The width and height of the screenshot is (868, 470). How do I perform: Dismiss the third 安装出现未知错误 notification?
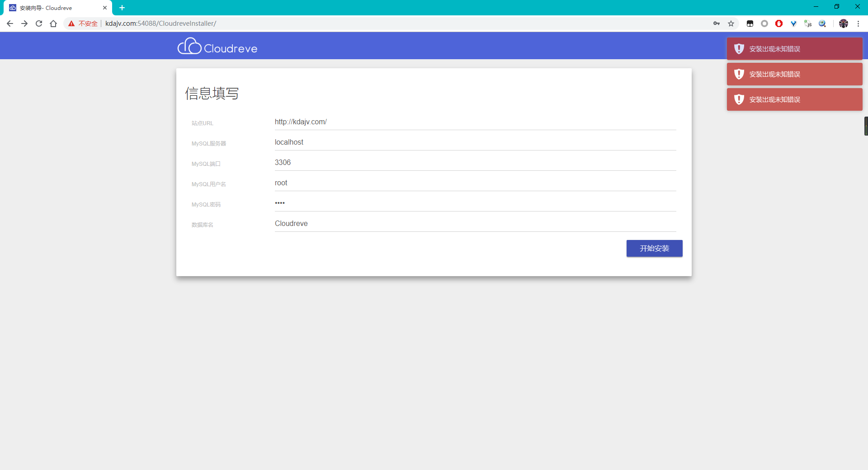point(794,99)
